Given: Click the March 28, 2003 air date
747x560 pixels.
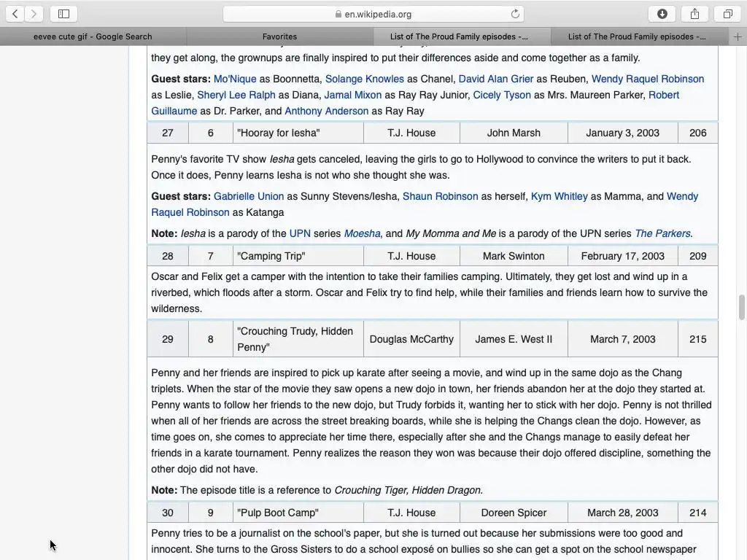Looking at the screenshot, I should click(x=623, y=513).
